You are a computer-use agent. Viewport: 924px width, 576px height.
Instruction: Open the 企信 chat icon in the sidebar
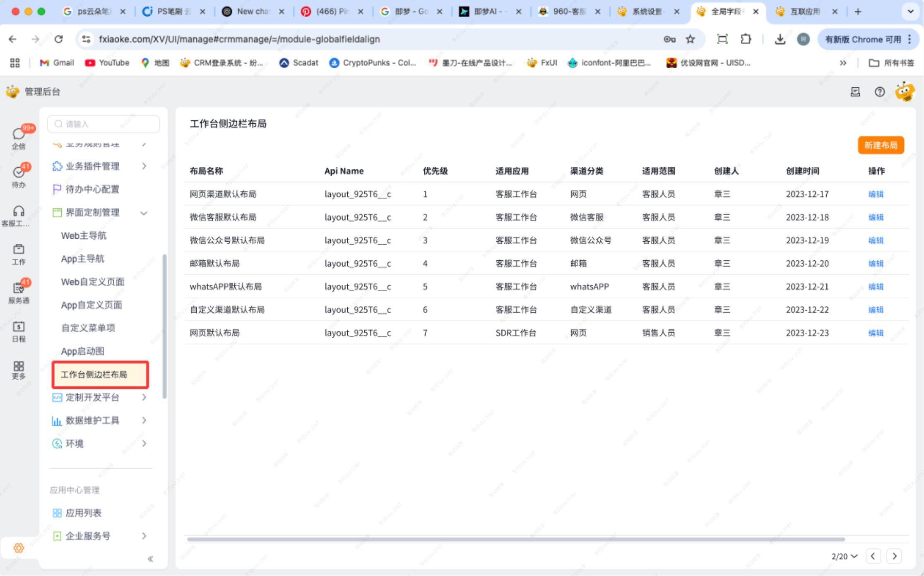click(x=18, y=134)
